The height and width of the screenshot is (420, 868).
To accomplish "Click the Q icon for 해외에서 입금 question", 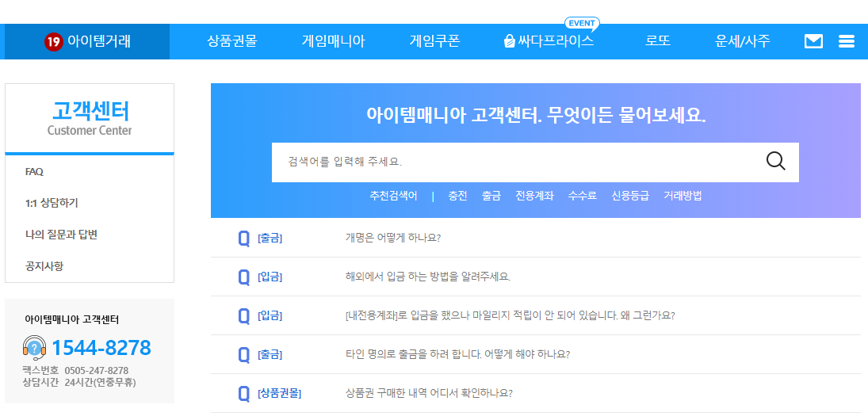I will [x=243, y=277].
